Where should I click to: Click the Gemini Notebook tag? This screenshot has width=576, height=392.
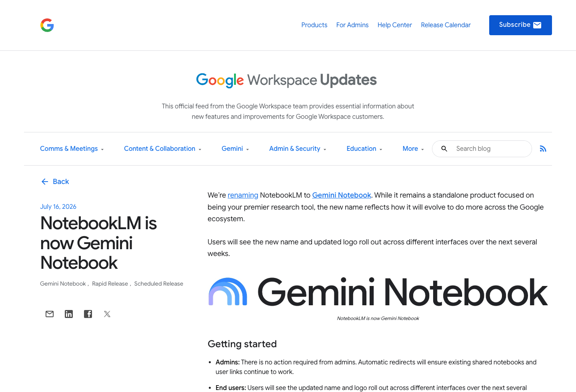(63, 284)
